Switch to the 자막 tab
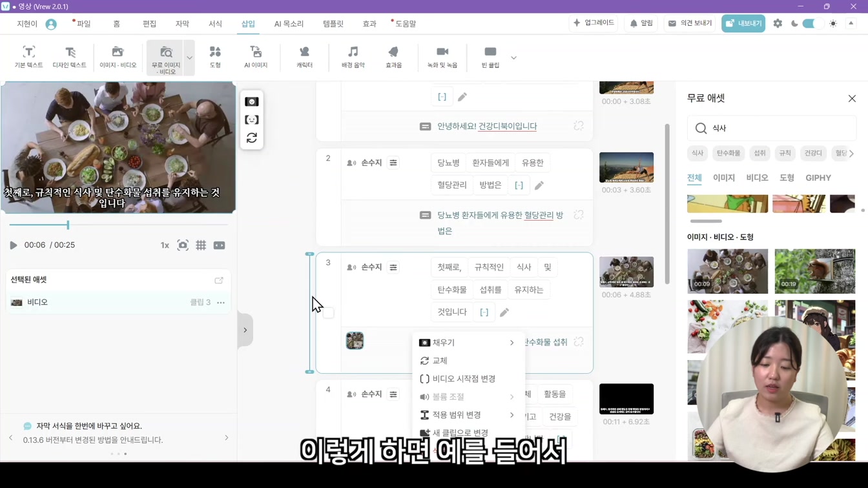The height and width of the screenshot is (488, 868). pyautogui.click(x=182, y=24)
